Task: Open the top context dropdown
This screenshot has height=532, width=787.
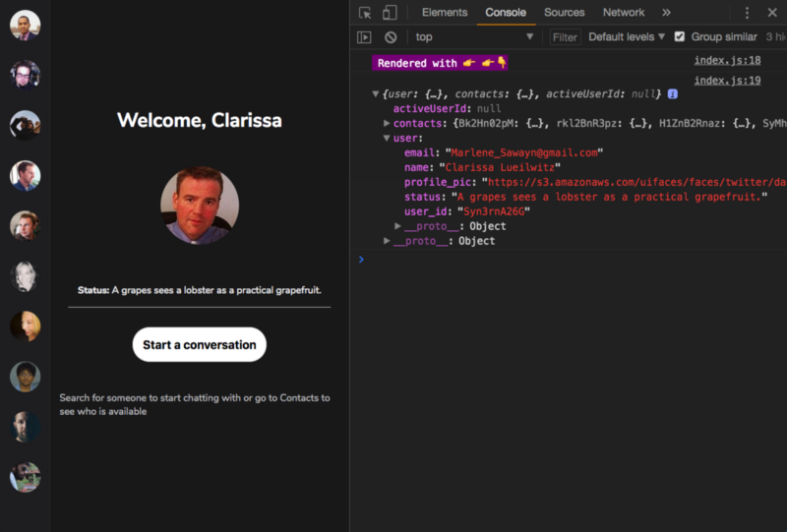Action: click(474, 37)
